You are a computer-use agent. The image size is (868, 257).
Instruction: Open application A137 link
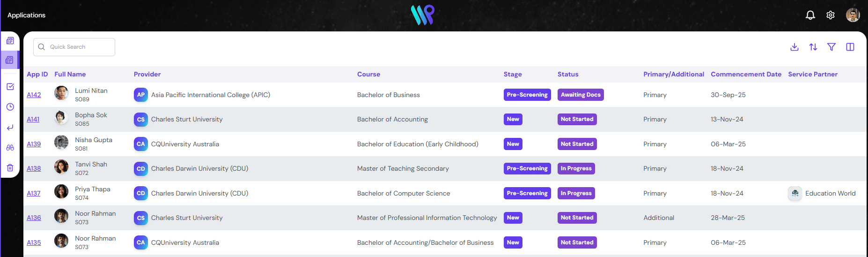tap(34, 193)
